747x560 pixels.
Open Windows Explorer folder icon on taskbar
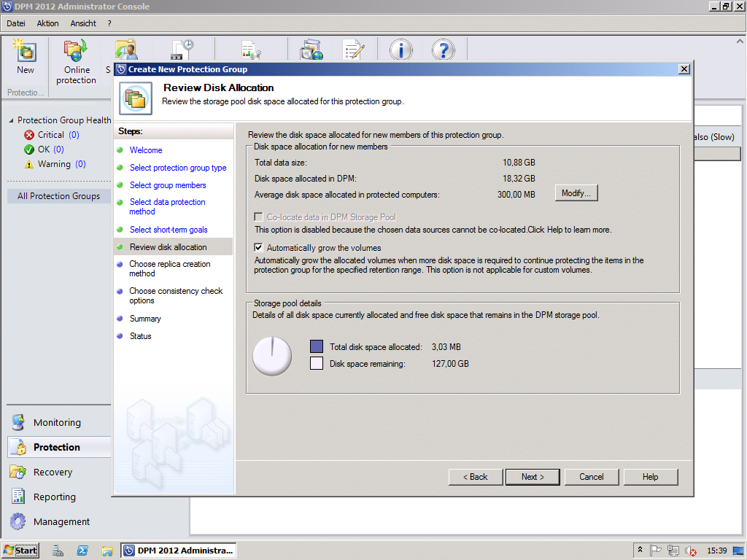pyautogui.click(x=107, y=551)
